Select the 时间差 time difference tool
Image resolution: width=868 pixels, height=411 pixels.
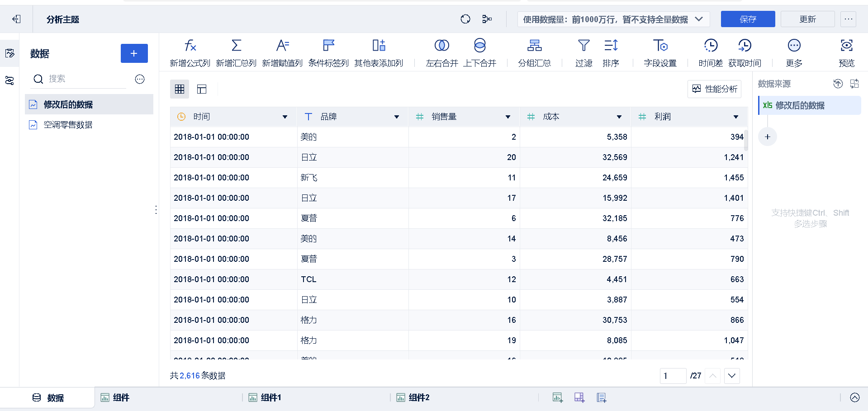711,53
